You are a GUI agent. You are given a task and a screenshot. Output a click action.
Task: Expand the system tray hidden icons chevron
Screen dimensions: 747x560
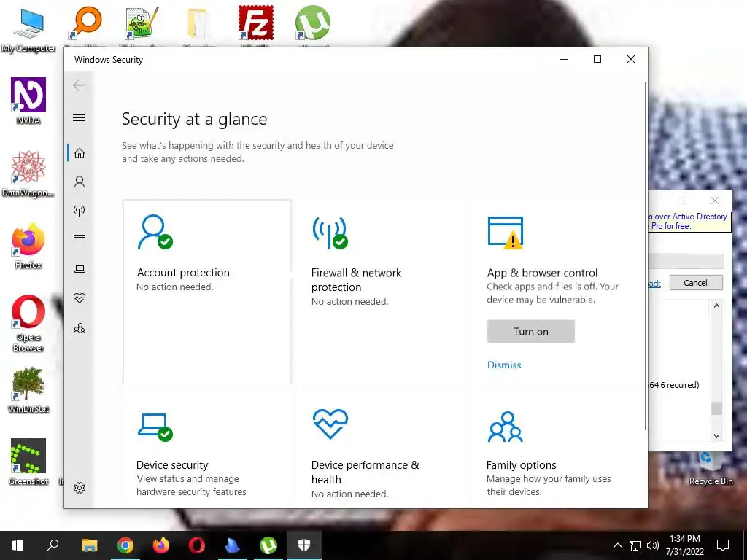pyautogui.click(x=617, y=545)
